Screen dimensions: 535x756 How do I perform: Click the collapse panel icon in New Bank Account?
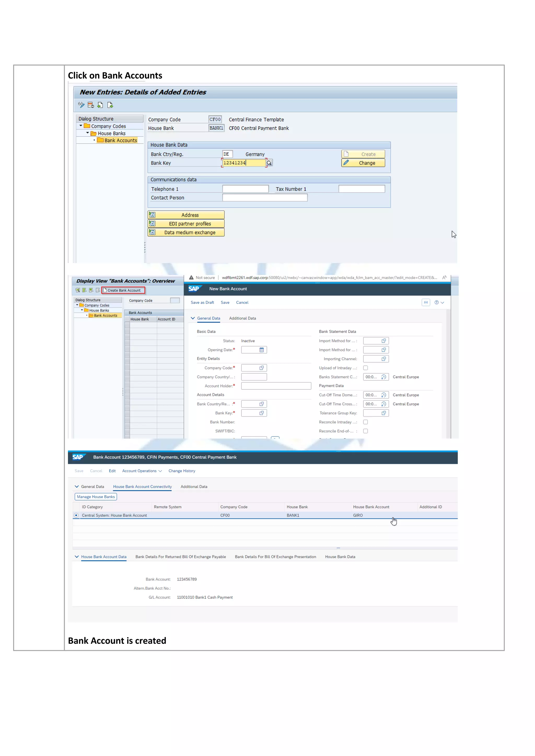pos(426,302)
